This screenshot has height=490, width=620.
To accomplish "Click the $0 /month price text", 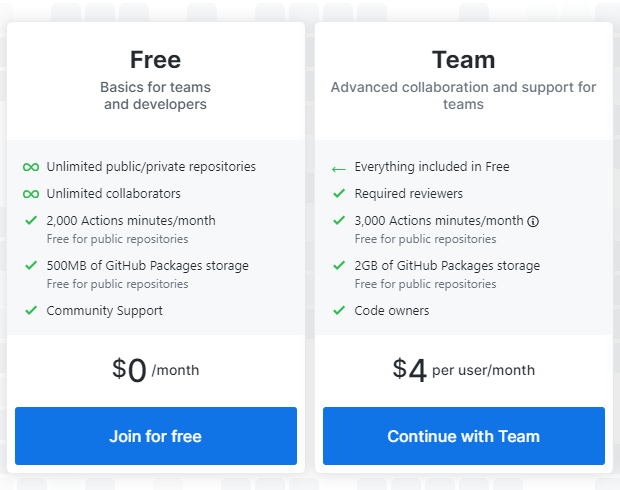I will 155,370.
